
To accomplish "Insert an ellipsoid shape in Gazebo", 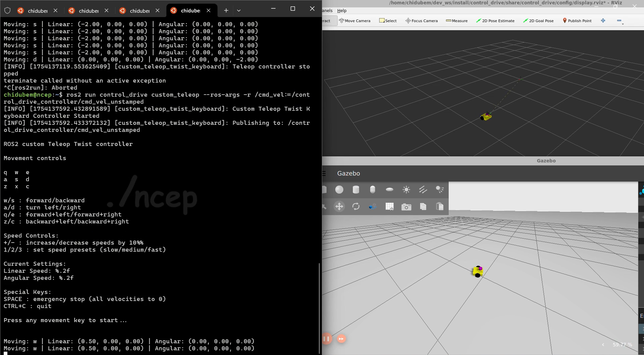I will coord(390,190).
